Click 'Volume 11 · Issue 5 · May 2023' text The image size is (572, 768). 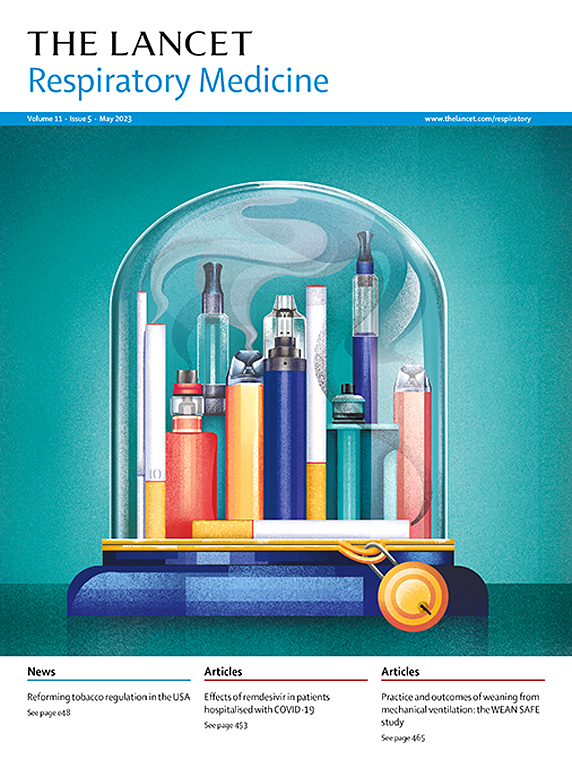pyautogui.click(x=79, y=119)
